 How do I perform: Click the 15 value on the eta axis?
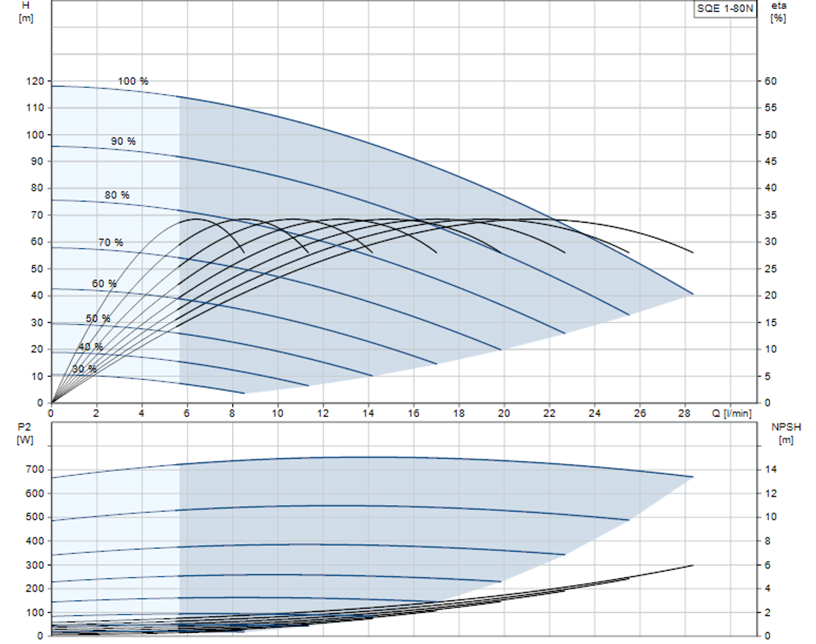[x=771, y=323]
